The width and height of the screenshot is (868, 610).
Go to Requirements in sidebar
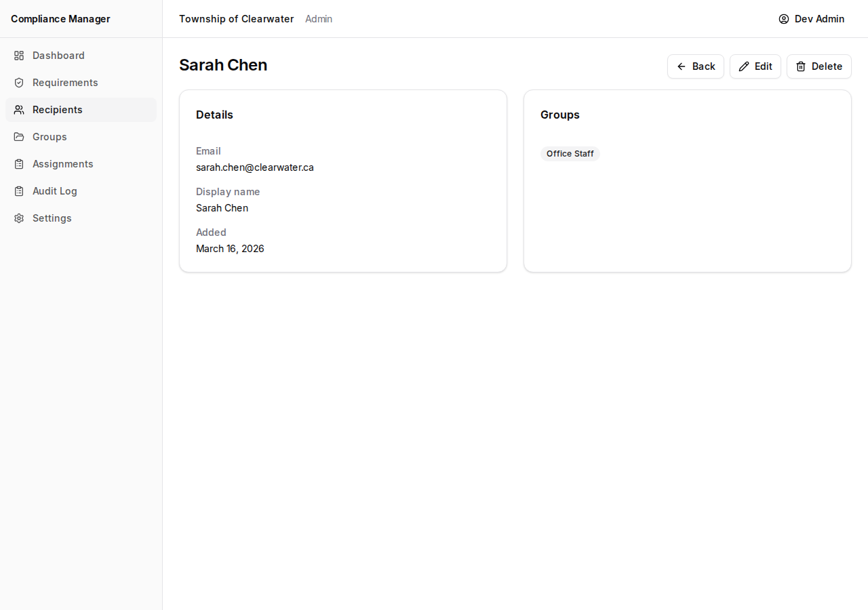point(81,83)
